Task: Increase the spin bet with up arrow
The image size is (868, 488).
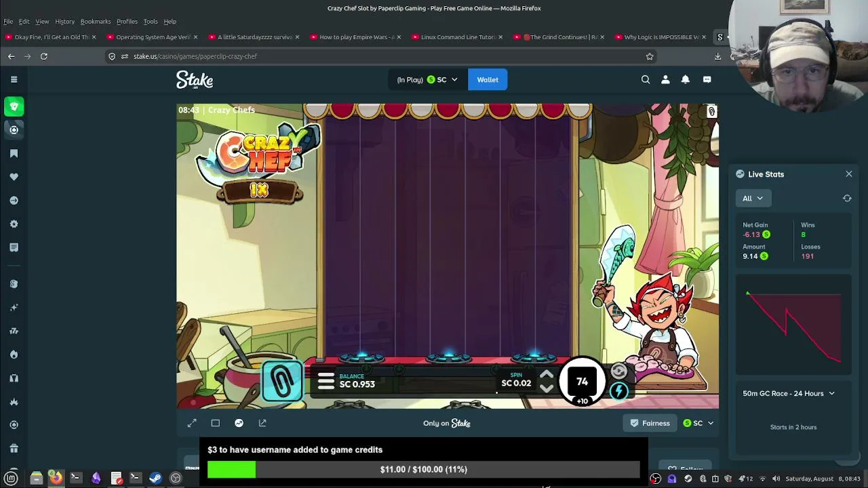Action: coord(547,375)
